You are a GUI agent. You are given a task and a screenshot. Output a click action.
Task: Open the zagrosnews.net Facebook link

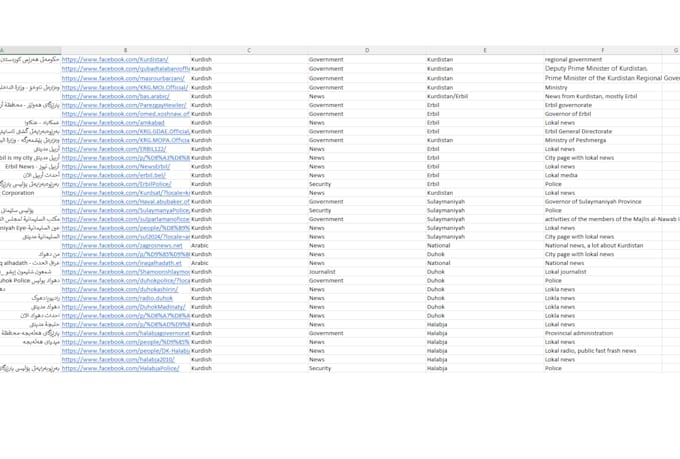coord(122,246)
